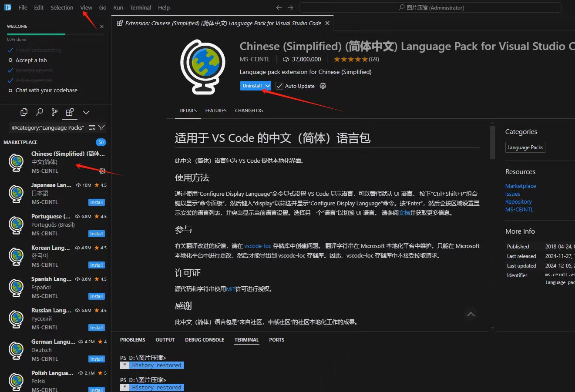Open the Terminal menu

pos(141,7)
